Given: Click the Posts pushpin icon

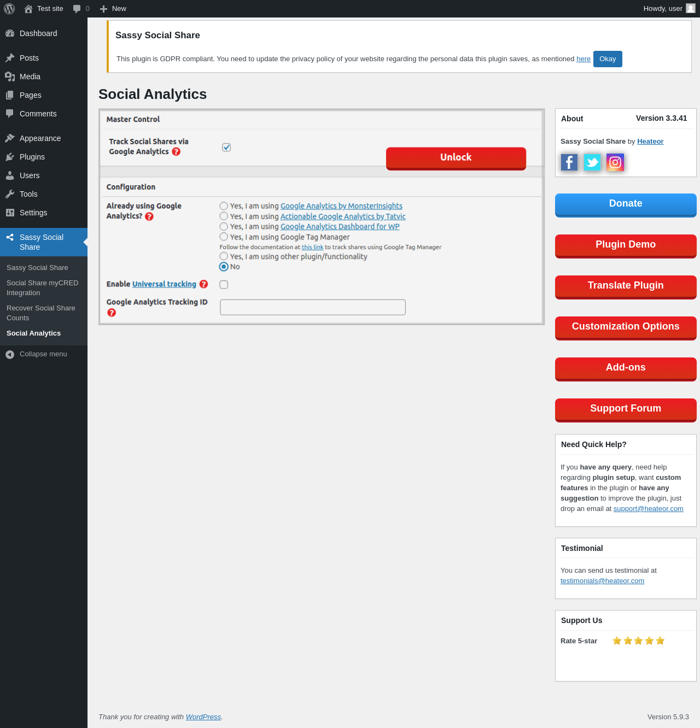Looking at the screenshot, I should 10,58.
